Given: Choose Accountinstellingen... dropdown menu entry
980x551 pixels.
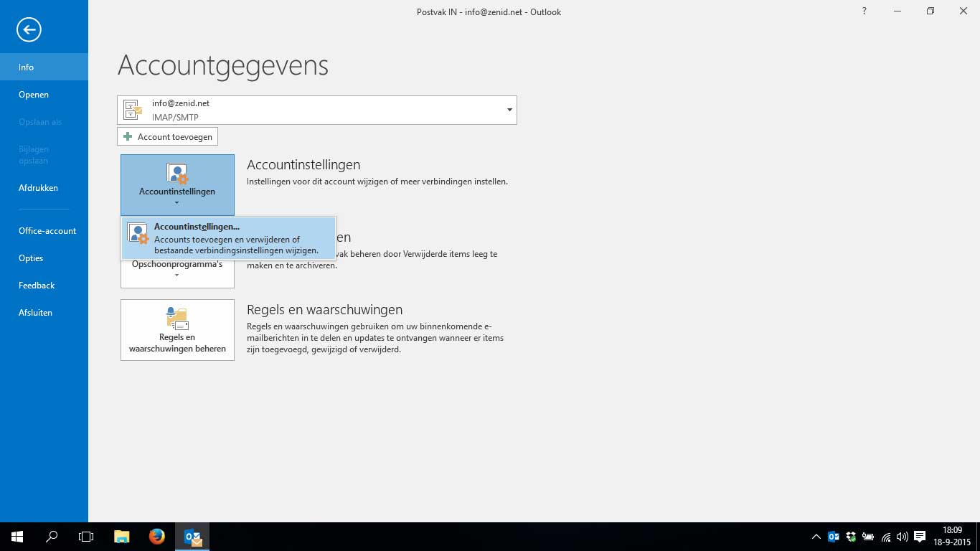Looking at the screenshot, I should click(x=228, y=238).
